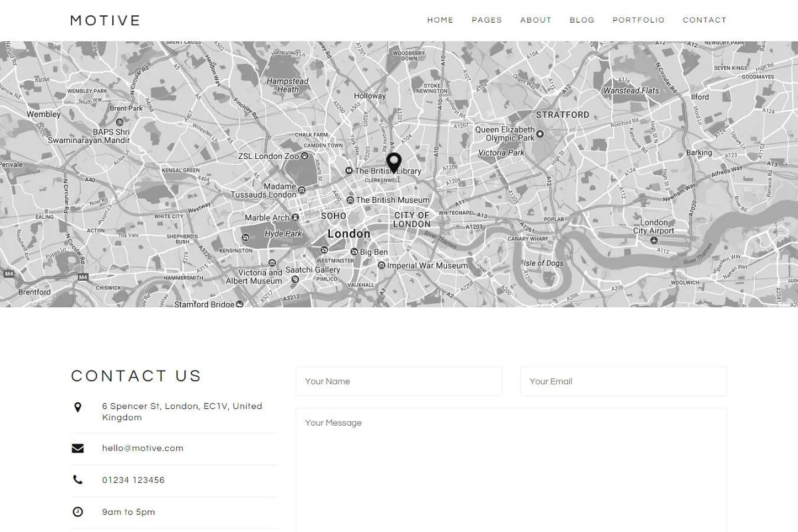This screenshot has width=798, height=532.
Task: Focus the Your Name input field
Action: [x=399, y=382]
